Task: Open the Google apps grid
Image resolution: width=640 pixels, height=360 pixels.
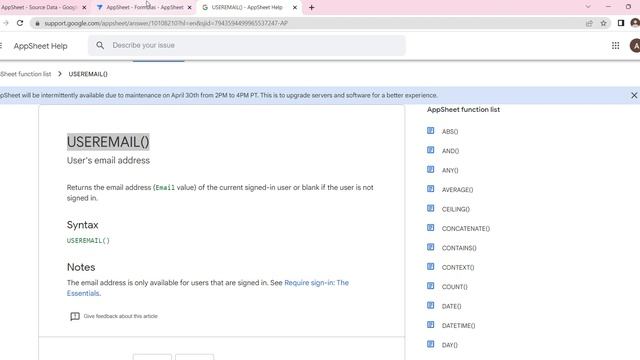Action: [616, 46]
